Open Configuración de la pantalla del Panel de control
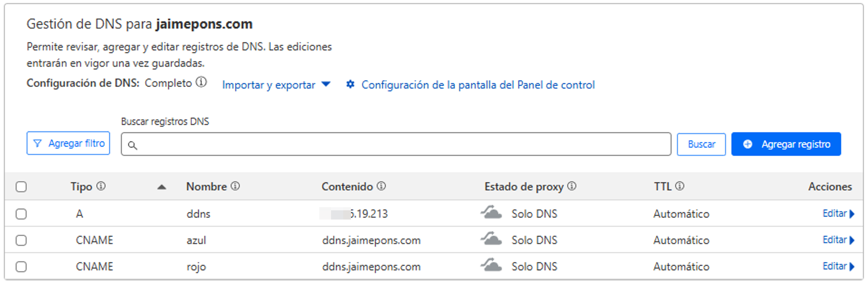Image resolution: width=868 pixels, height=284 pixels. 478,85
